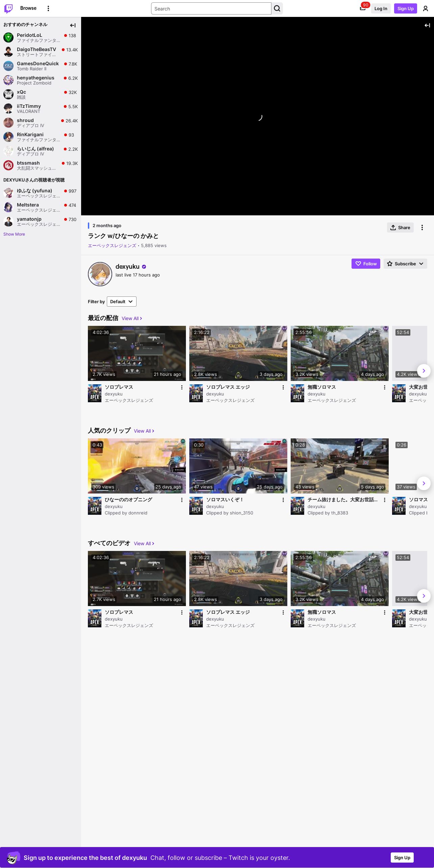The image size is (434, 868).
Task: Play the 2:55:56 recent broadcast thumbnail
Action: 340,353
